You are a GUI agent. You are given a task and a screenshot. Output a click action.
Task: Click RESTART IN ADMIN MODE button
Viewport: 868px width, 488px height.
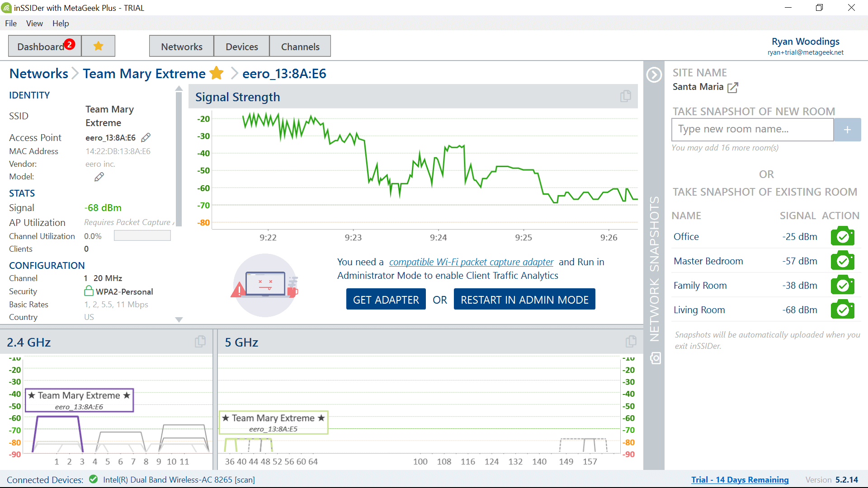tap(524, 299)
